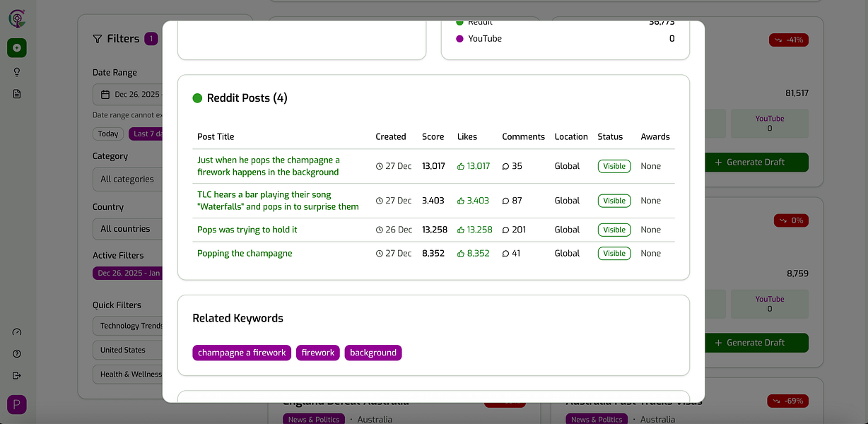Select the Technology Trends quick filter
The width and height of the screenshot is (868, 424).
129,326
